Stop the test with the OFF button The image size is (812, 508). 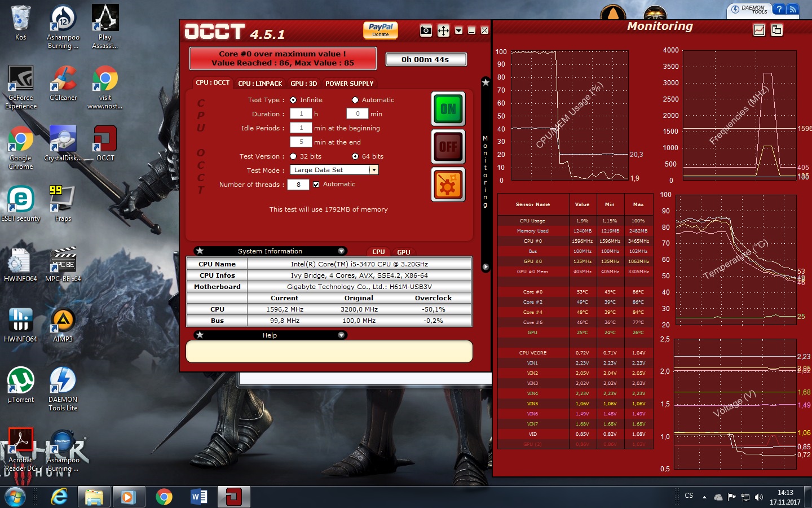(x=448, y=146)
